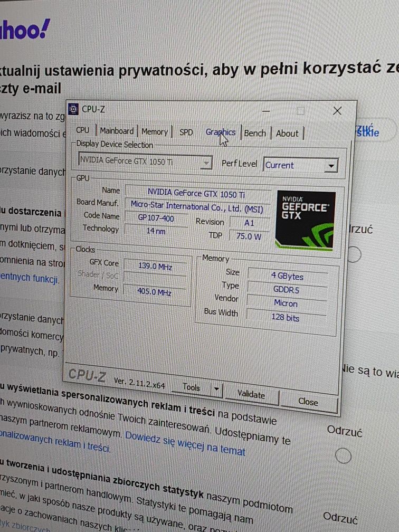
Task: Click the Code Name GP107-400 value
Action: coord(156,218)
